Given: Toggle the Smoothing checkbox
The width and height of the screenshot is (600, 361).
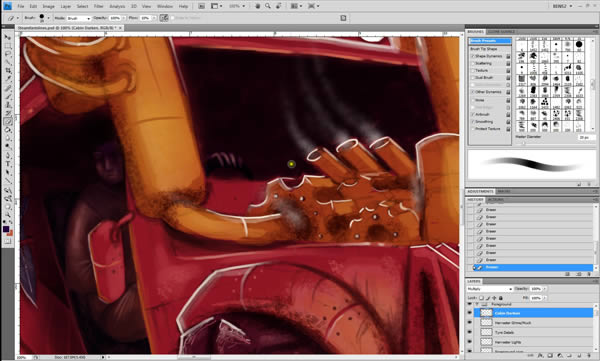Looking at the screenshot, I should coord(473,122).
